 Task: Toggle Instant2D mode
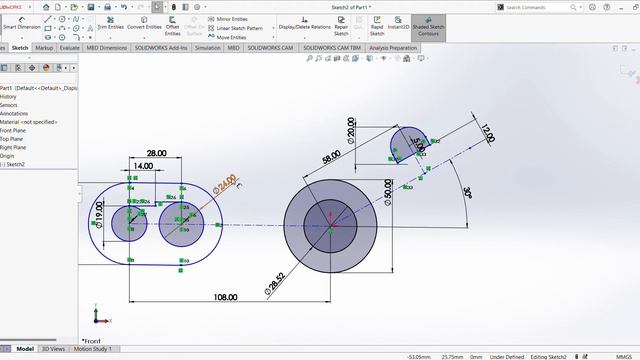coord(398,23)
